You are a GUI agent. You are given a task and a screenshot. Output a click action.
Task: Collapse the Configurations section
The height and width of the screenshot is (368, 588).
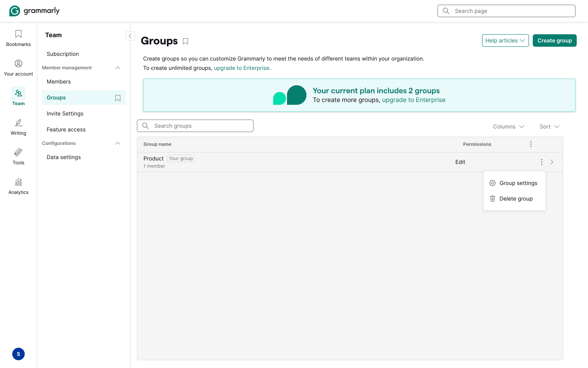coord(118,143)
